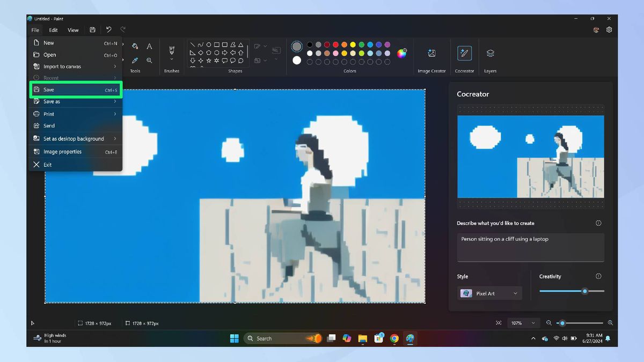
Task: Expand the Print submenu
Action: point(48,114)
